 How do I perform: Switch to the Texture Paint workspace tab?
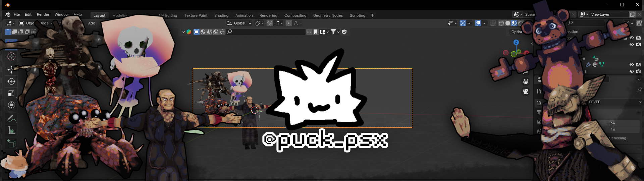point(196,15)
